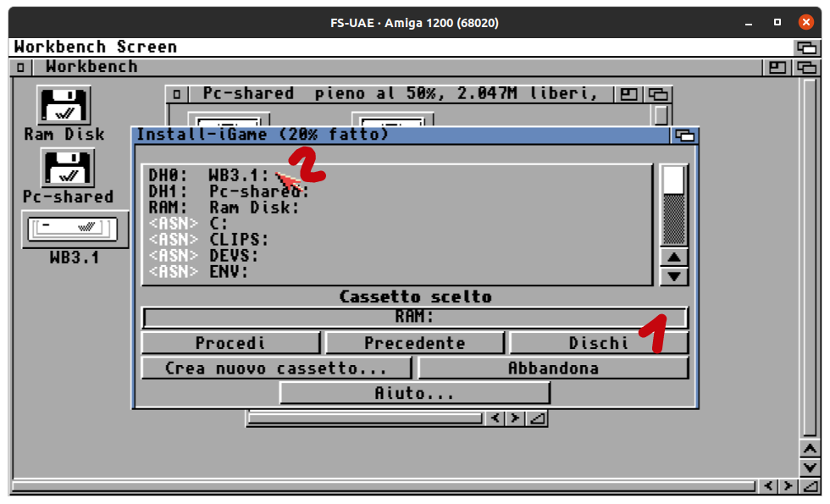
Task: Click Workbench window scroll right arrow
Action: pyautogui.click(x=788, y=485)
